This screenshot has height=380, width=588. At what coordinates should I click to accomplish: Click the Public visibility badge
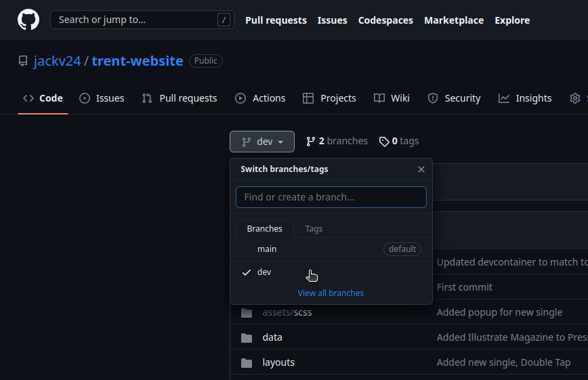pos(206,61)
